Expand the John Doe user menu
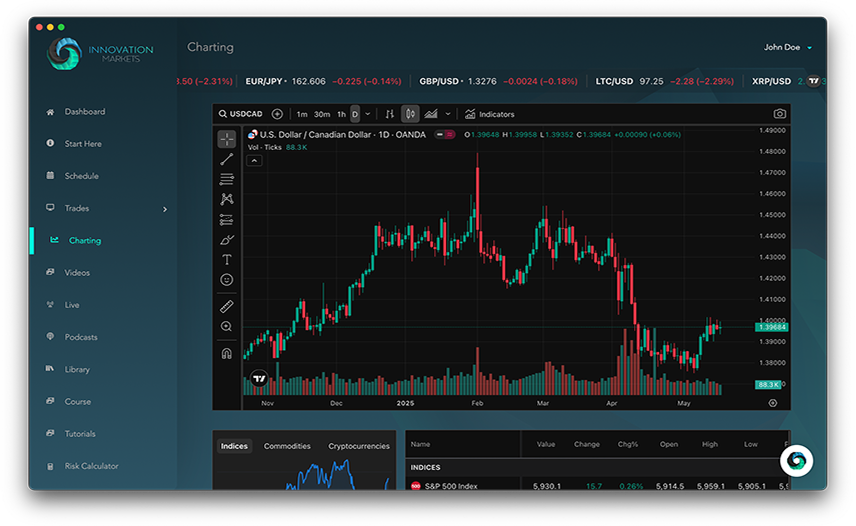 pos(788,47)
